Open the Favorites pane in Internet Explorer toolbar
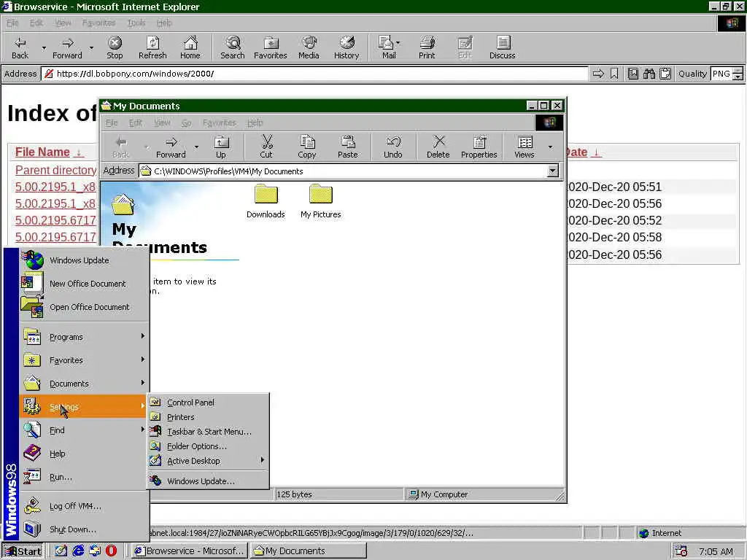The width and height of the screenshot is (747, 560). tap(271, 47)
